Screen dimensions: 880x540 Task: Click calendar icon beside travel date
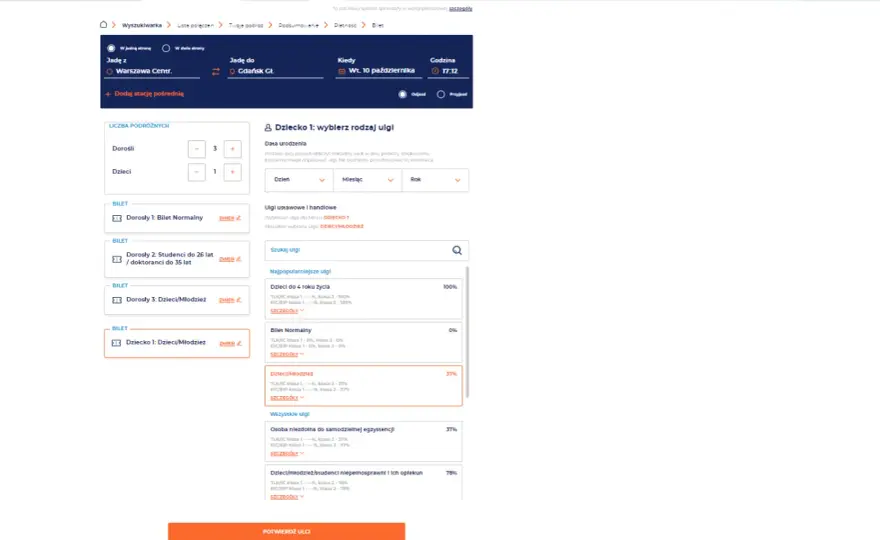(342, 71)
